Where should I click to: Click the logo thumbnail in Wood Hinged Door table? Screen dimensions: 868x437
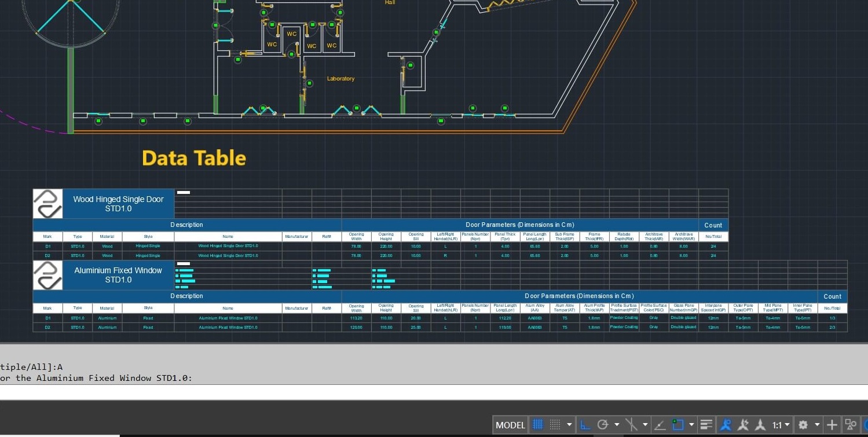47,204
